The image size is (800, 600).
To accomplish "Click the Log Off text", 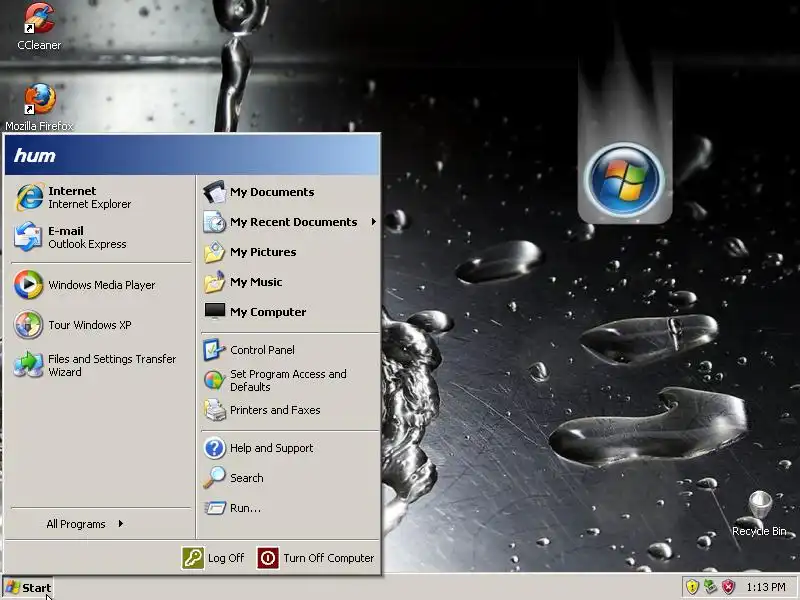I will (226, 558).
